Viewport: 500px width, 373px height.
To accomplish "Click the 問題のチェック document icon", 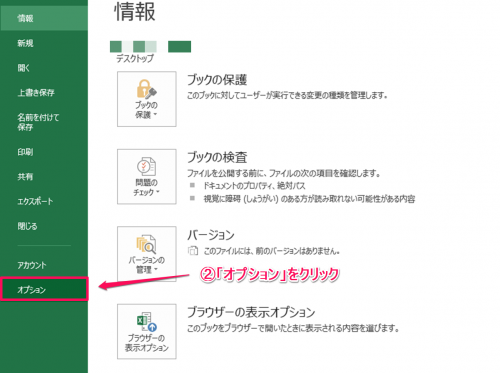I will tap(146, 166).
